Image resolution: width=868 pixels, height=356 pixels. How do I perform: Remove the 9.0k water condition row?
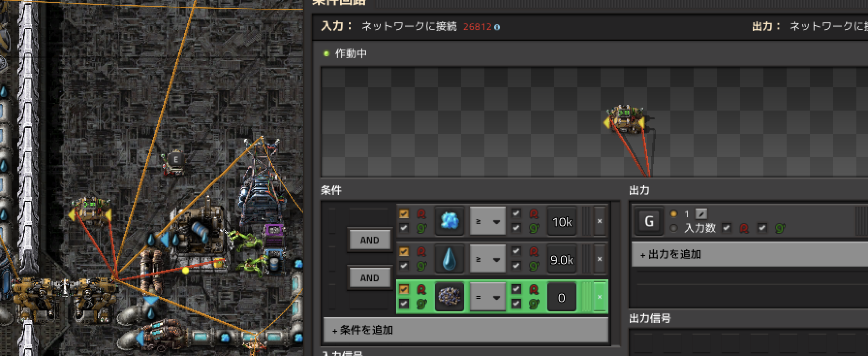pos(599,259)
